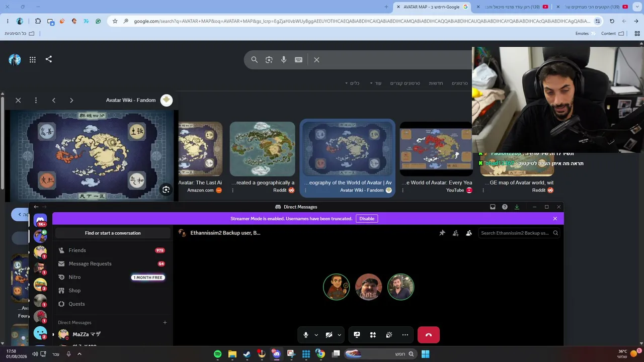Search this image with Google Lens
This screenshot has width=644, height=362.
tap(166, 190)
